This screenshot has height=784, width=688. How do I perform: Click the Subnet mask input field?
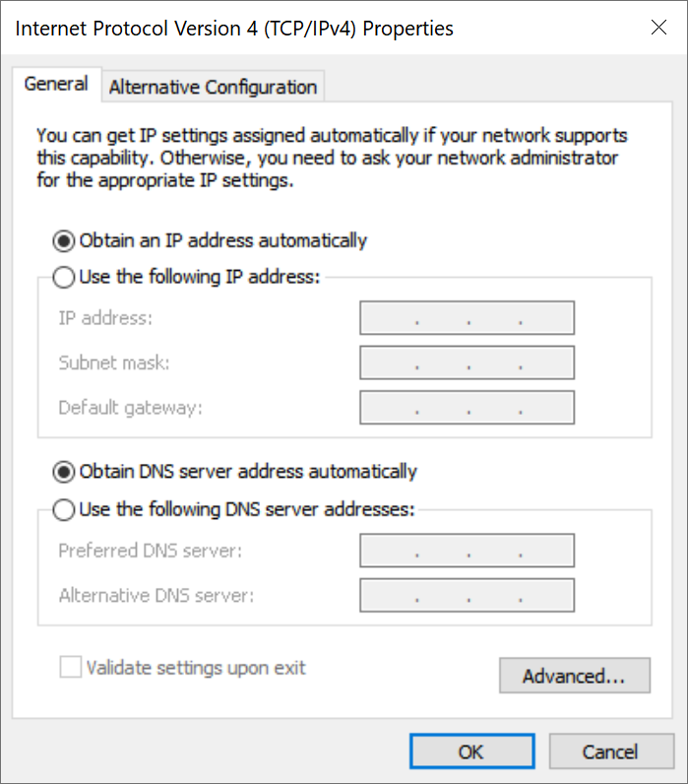[467, 363]
